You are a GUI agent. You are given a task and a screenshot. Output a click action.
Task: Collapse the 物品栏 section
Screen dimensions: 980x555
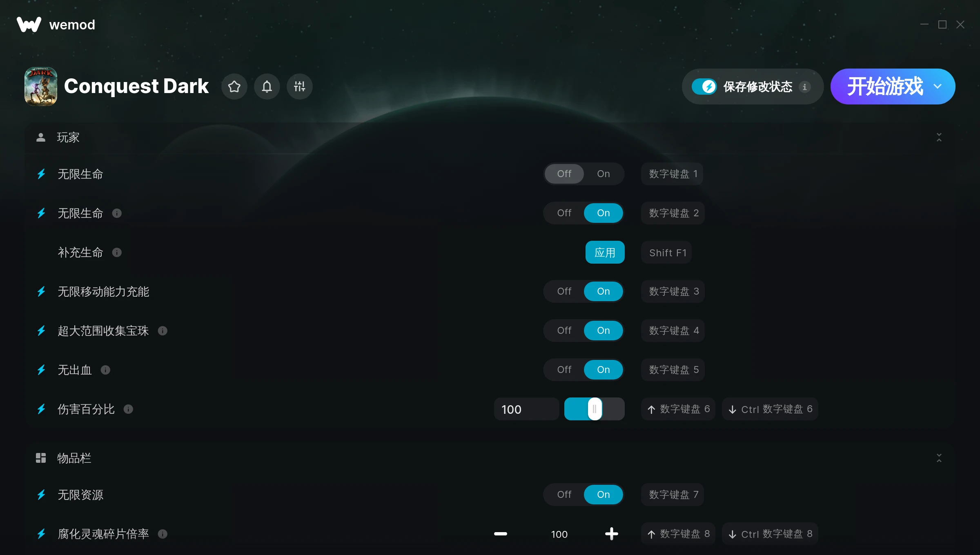pyautogui.click(x=939, y=458)
